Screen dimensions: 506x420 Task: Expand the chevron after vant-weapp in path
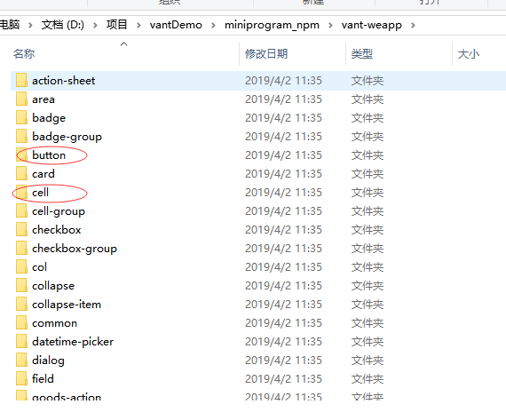click(x=413, y=25)
